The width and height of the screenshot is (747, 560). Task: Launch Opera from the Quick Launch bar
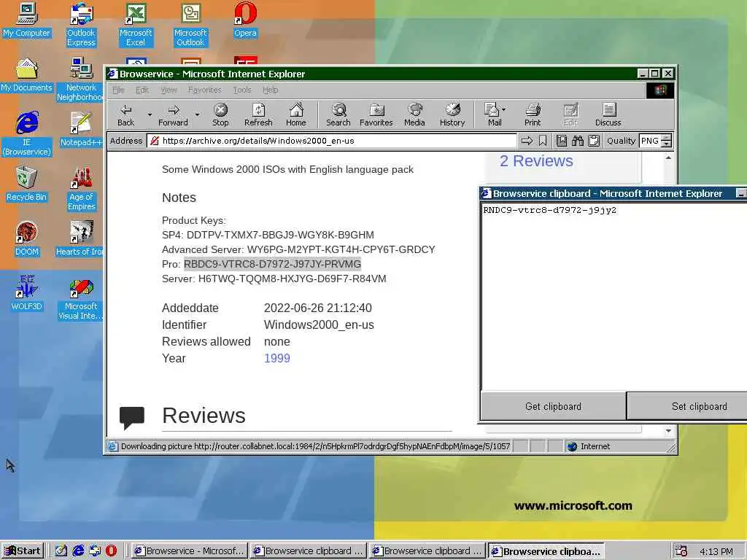pyautogui.click(x=111, y=551)
